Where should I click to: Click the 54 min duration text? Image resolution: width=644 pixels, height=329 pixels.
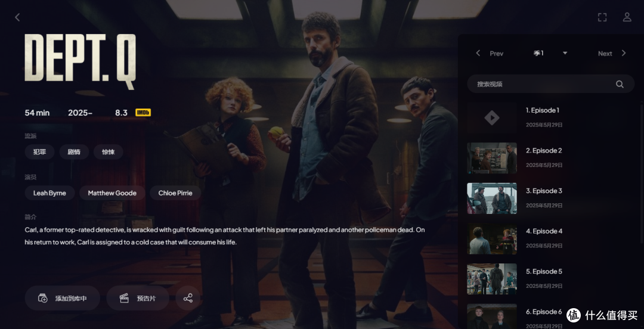37,113
